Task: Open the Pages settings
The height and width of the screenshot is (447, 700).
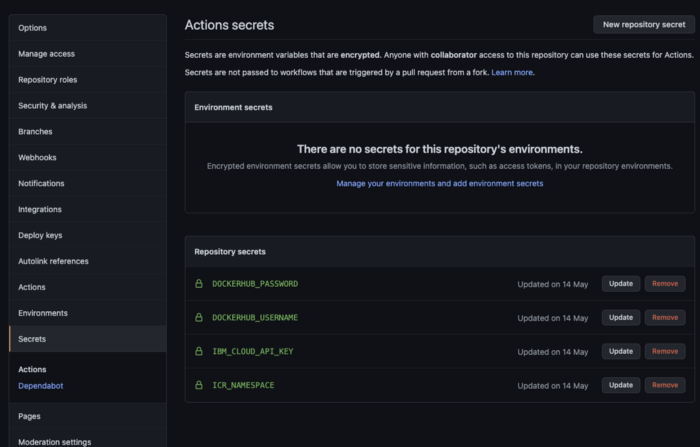Action: (x=88, y=416)
